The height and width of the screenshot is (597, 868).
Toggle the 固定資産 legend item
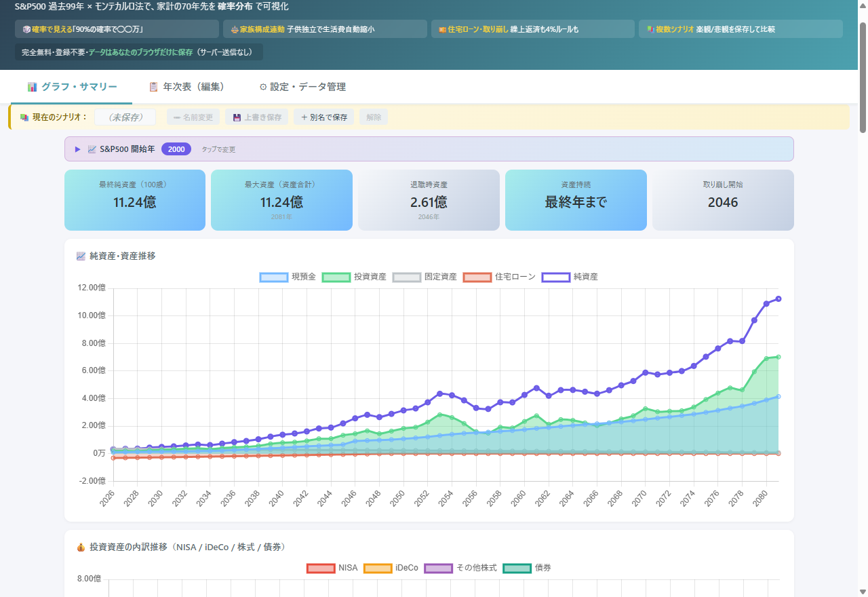coord(425,277)
